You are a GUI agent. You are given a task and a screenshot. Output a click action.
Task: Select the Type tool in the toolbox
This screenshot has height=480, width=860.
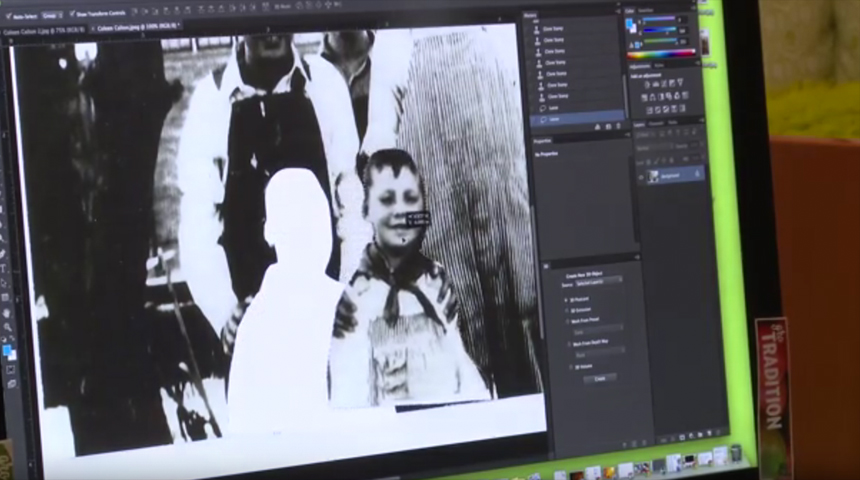click(x=3, y=268)
